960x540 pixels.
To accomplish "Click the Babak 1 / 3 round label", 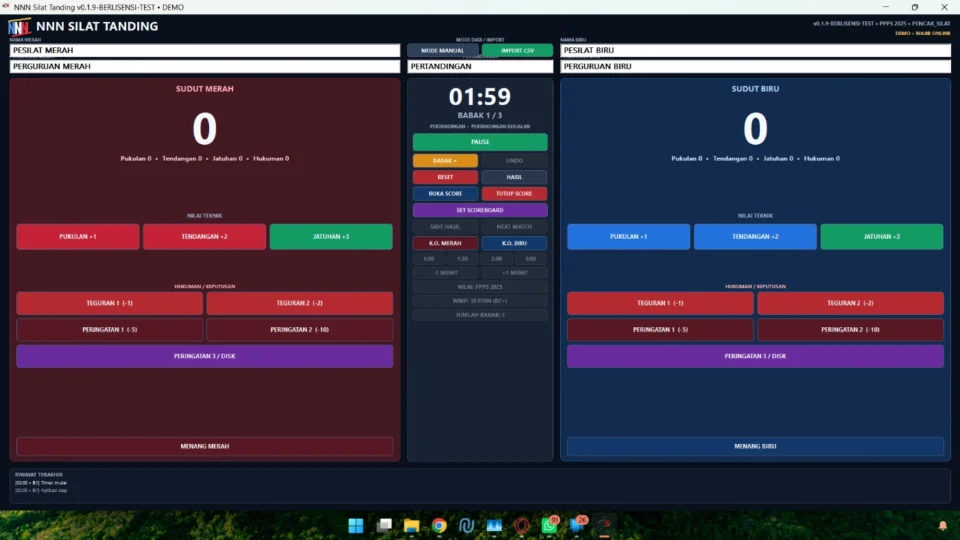I will [x=480, y=115].
